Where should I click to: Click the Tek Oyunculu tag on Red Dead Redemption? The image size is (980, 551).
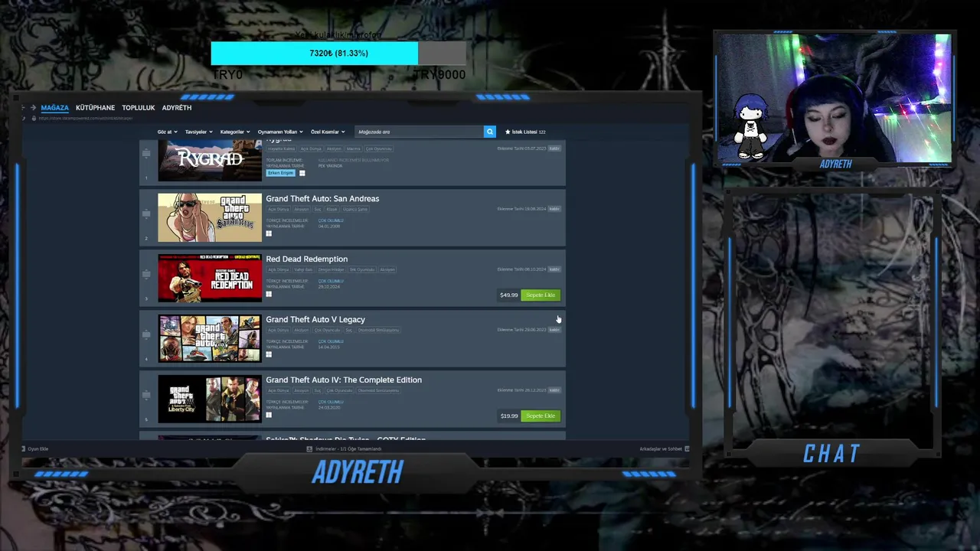coord(362,269)
